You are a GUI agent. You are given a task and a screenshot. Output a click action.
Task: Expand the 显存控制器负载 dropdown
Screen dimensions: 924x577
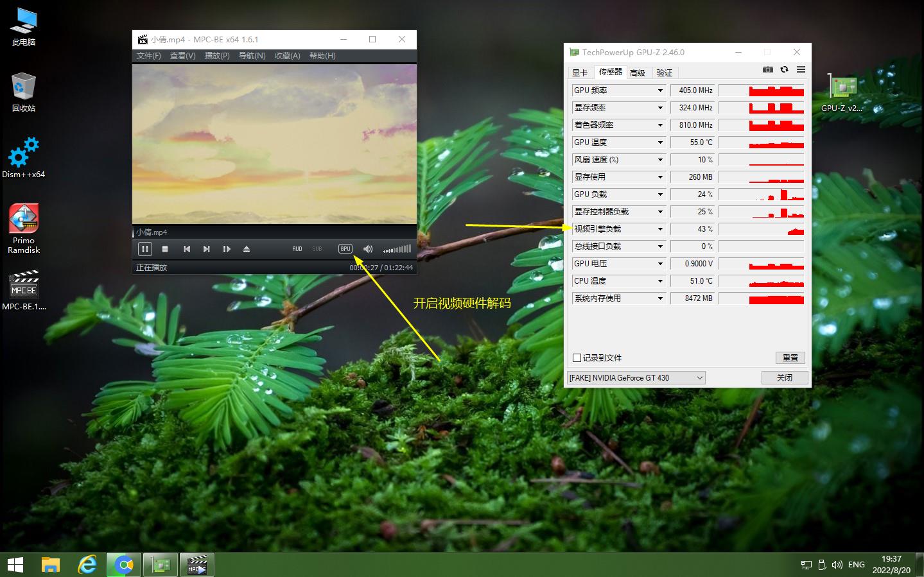point(659,212)
